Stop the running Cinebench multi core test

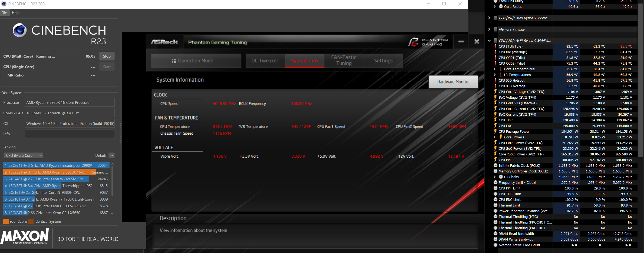pyautogui.click(x=107, y=56)
